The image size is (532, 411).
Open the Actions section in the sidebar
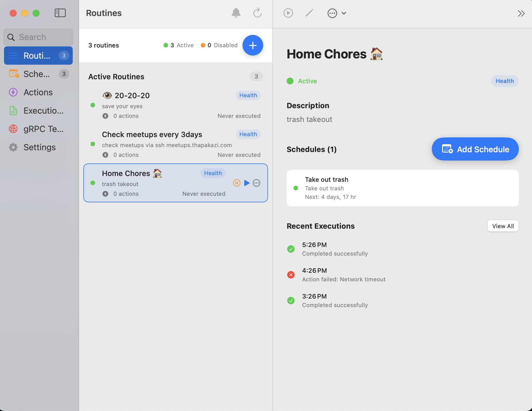click(x=38, y=92)
